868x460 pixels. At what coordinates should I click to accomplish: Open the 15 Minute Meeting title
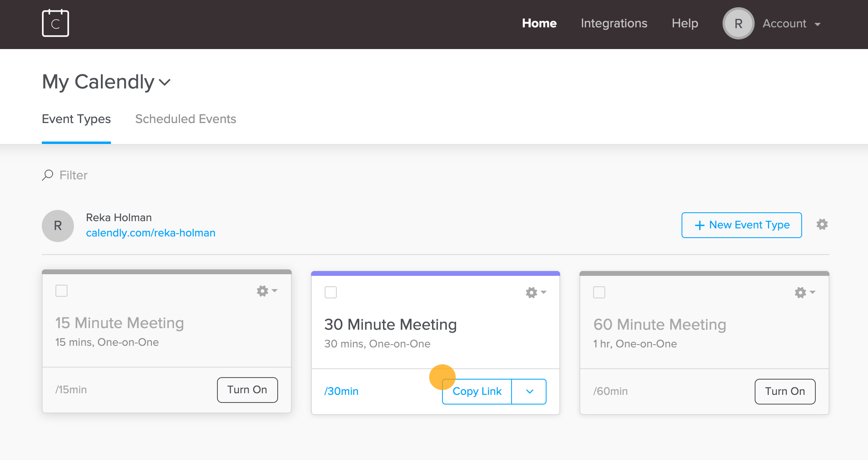pos(120,323)
